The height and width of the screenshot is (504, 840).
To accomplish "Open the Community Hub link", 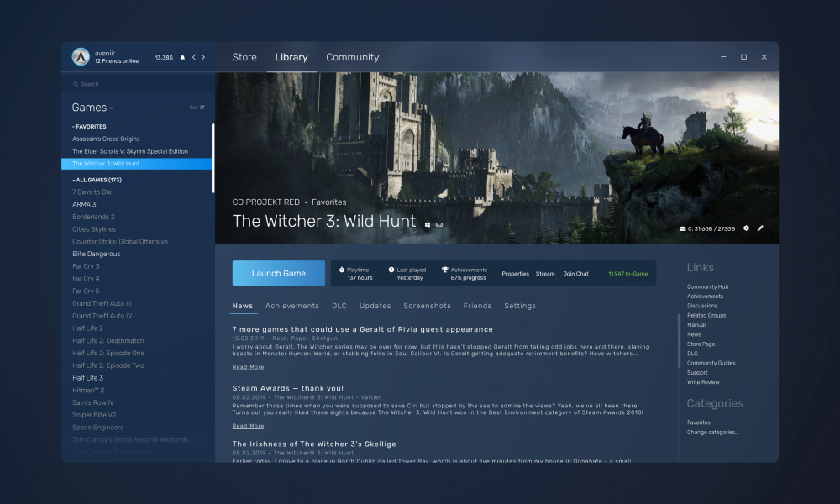I will [707, 286].
